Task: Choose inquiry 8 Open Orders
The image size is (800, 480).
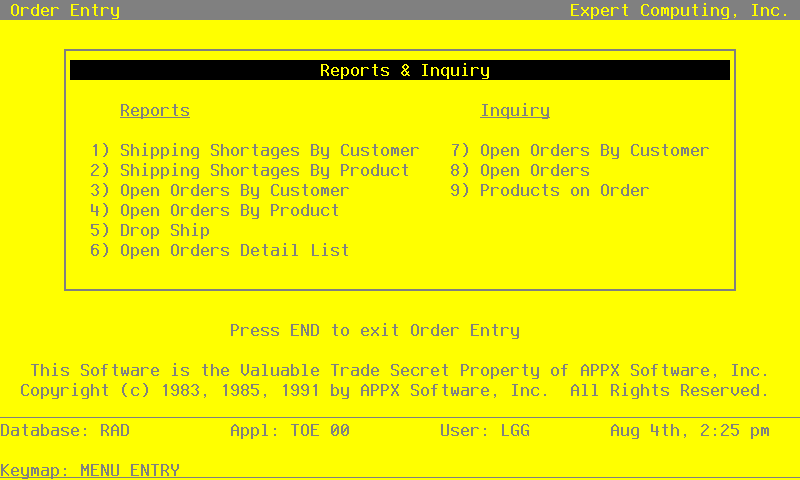Action: pos(520,170)
